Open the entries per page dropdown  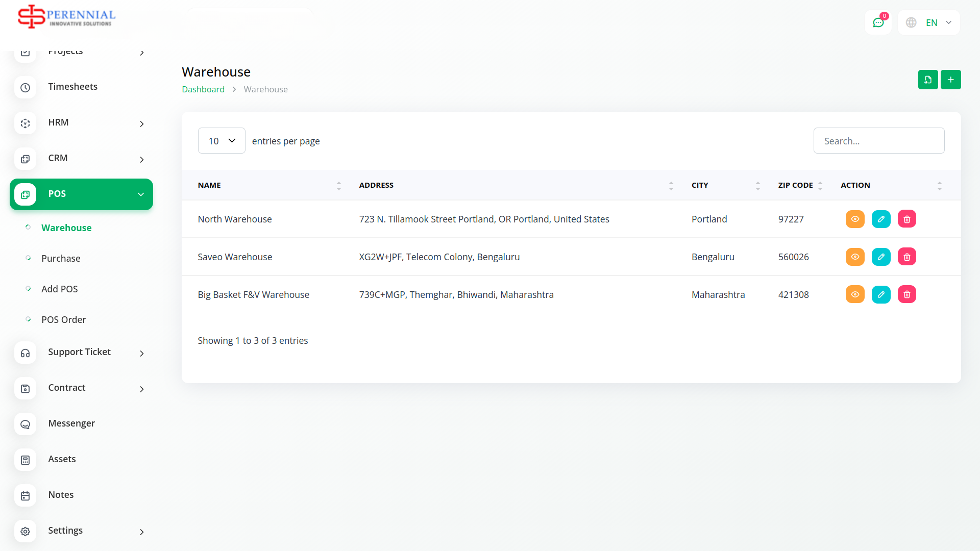pos(222,141)
